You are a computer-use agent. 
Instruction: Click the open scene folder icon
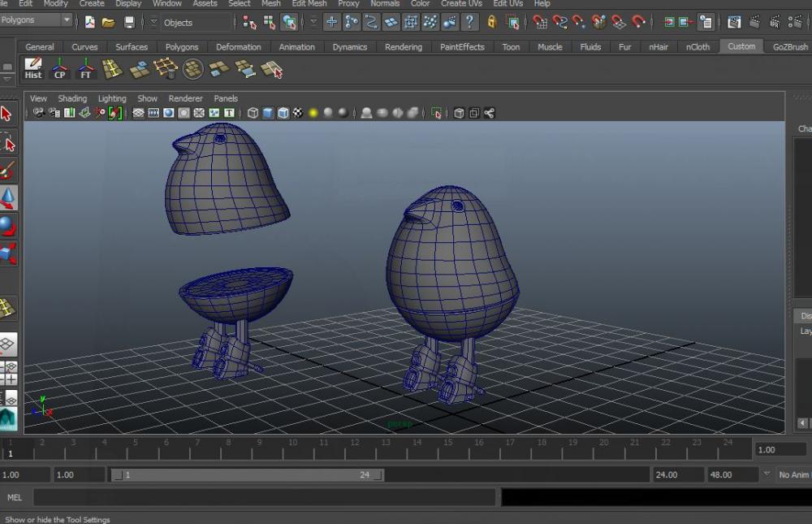click(x=108, y=23)
